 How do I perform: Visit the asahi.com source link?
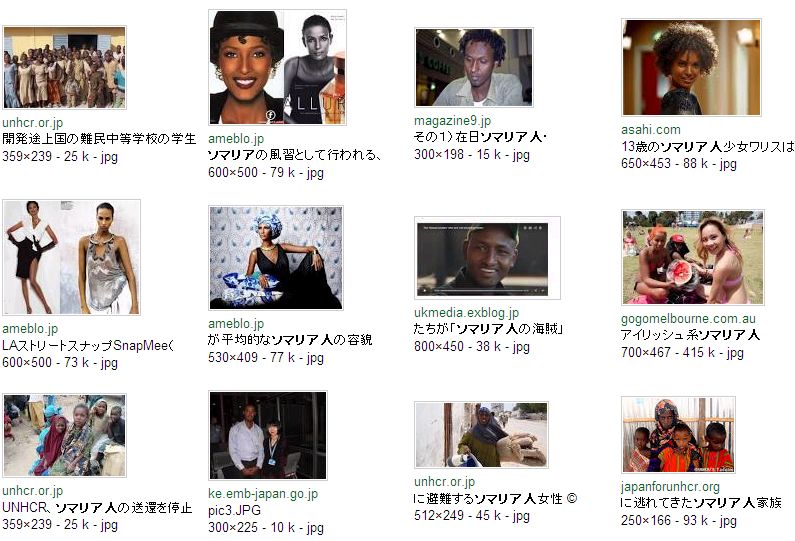click(651, 129)
